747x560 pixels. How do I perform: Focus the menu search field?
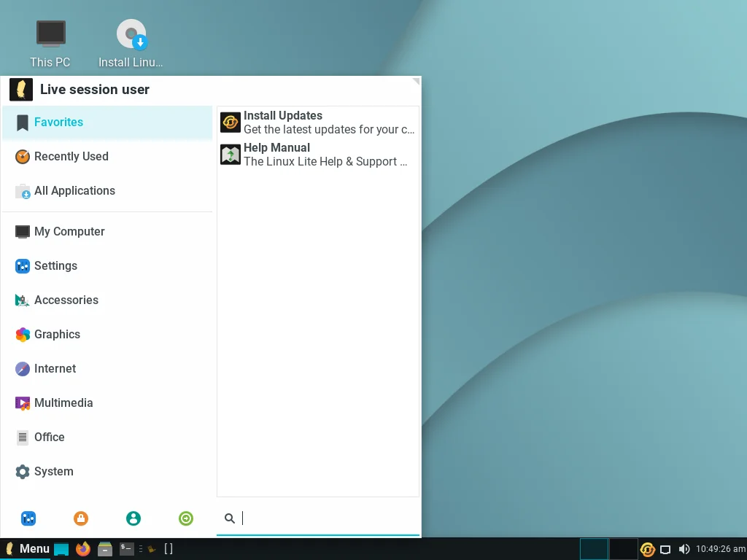pyautogui.click(x=318, y=518)
